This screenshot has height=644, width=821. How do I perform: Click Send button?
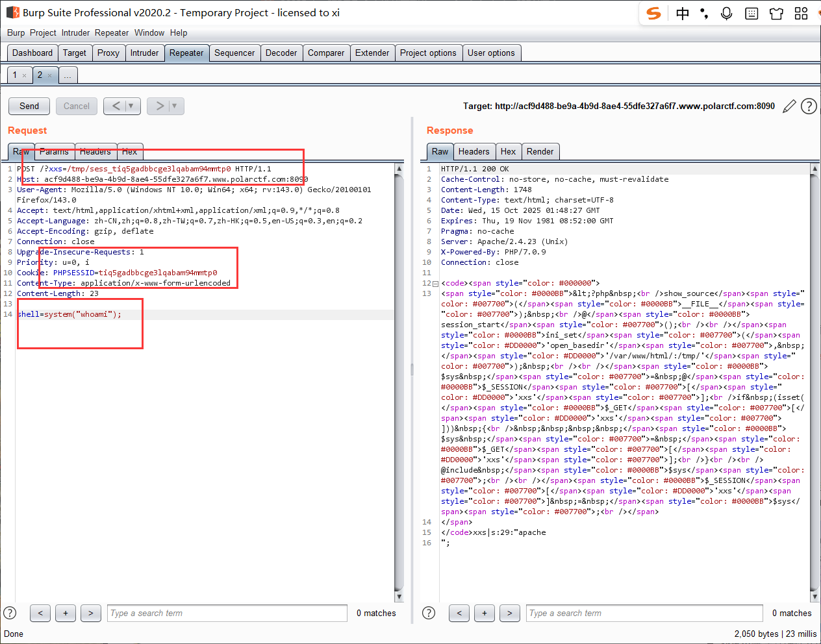tap(29, 106)
